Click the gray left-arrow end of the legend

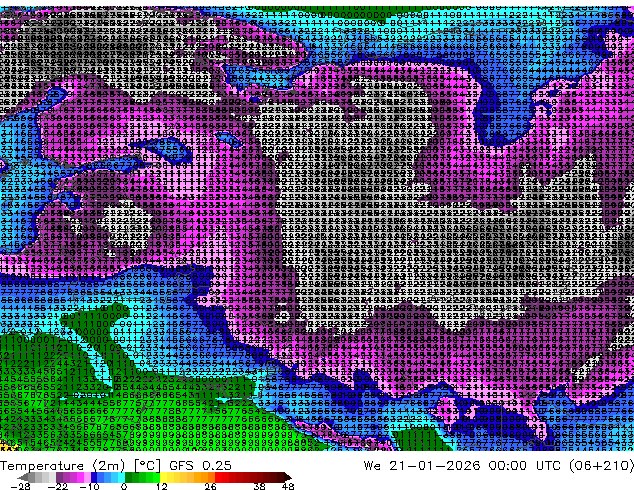(23, 477)
